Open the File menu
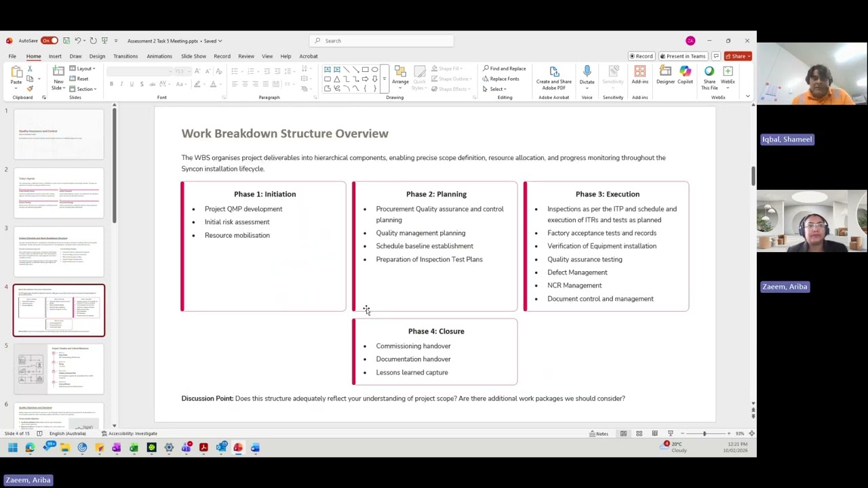Image resolution: width=868 pixels, height=488 pixels. 12,56
